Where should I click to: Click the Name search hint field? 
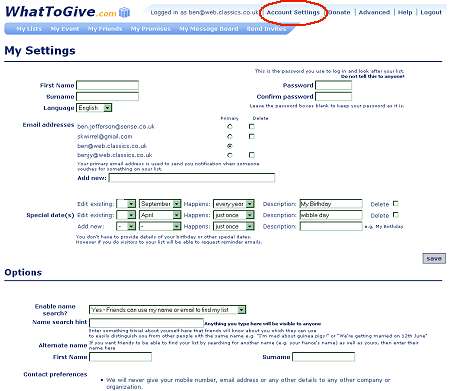(x=146, y=323)
